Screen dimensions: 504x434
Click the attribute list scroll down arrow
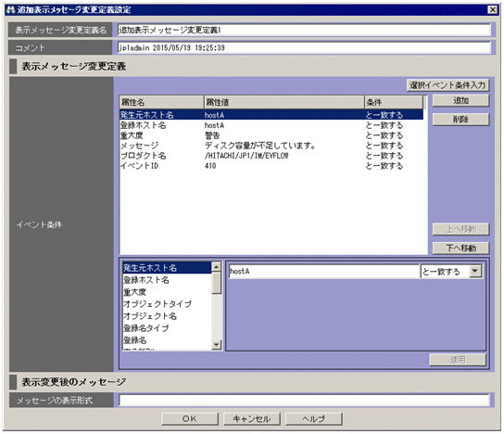(217, 345)
